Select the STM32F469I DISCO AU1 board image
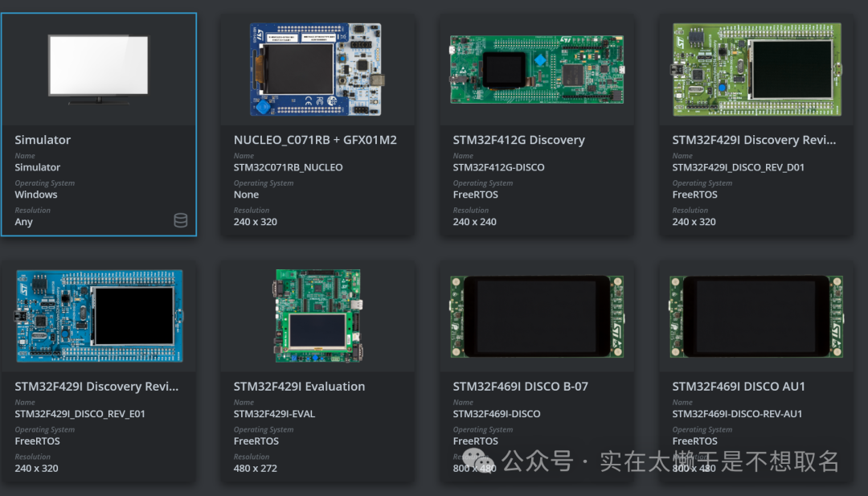 pyautogui.click(x=756, y=316)
